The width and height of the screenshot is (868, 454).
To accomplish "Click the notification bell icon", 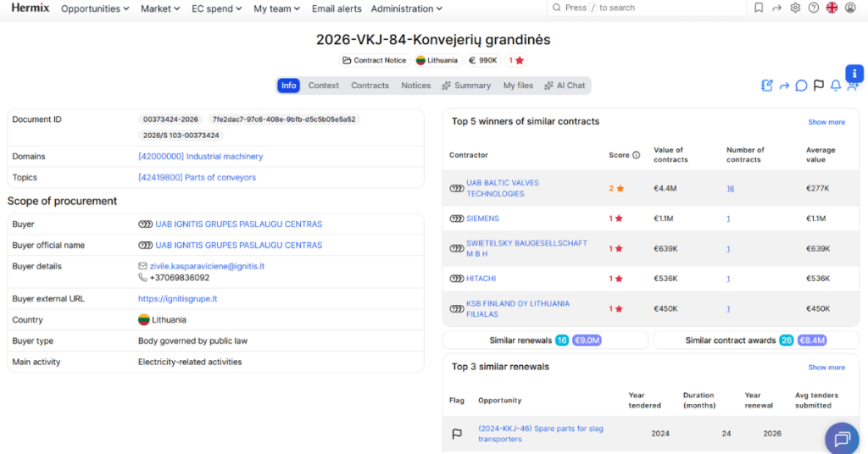I will (835, 86).
